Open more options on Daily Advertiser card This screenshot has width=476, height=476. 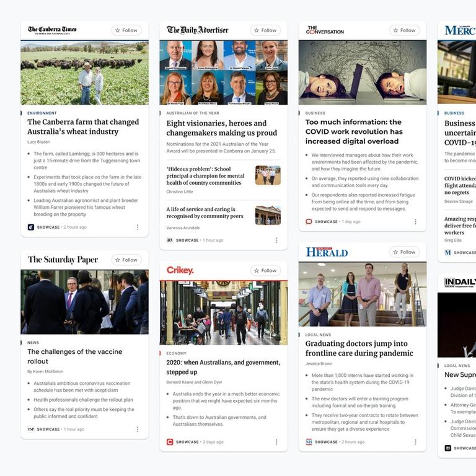coord(276,240)
